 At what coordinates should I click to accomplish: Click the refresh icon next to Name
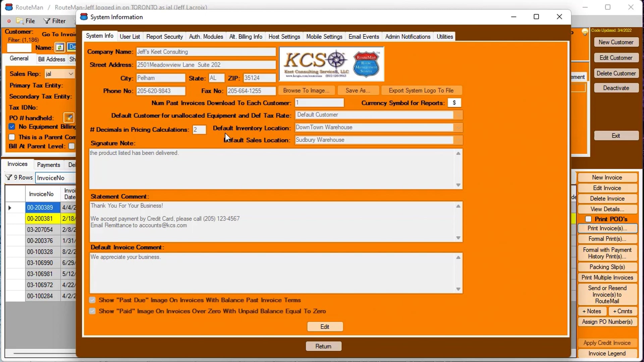(60, 47)
